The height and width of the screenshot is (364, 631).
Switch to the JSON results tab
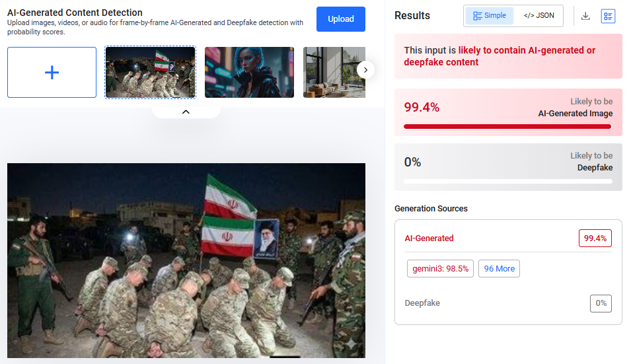pos(538,16)
